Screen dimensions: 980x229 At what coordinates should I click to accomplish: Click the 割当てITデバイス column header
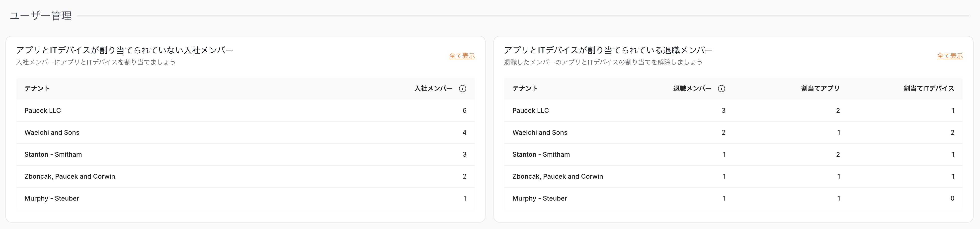[928, 88]
